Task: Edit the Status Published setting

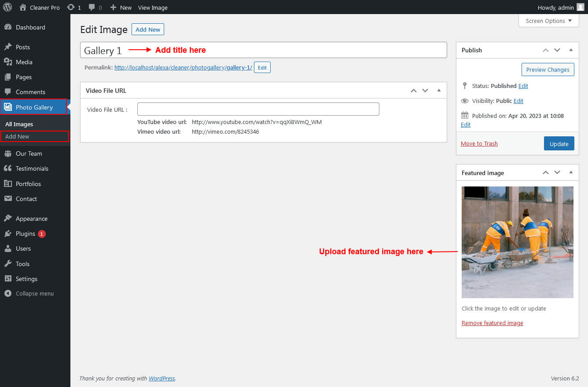Action: tap(523, 86)
